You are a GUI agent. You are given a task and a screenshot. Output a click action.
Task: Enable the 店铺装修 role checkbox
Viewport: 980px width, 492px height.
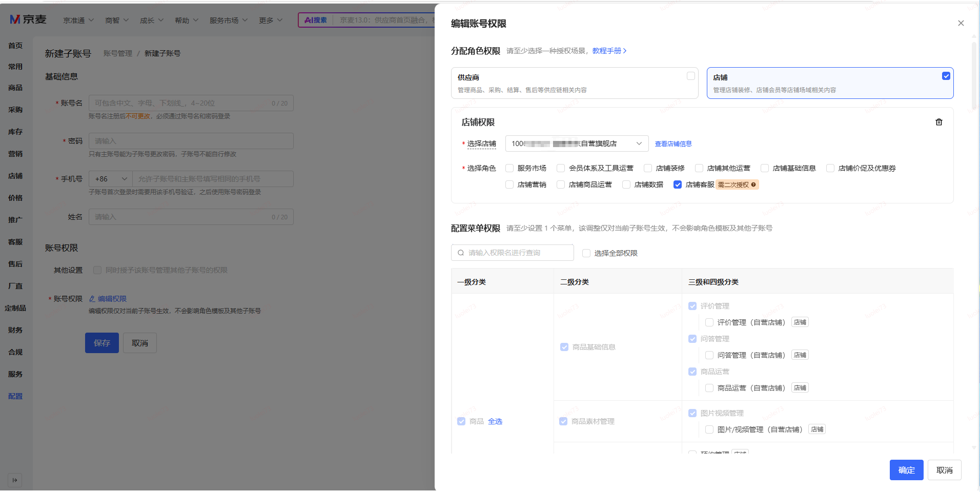648,168
